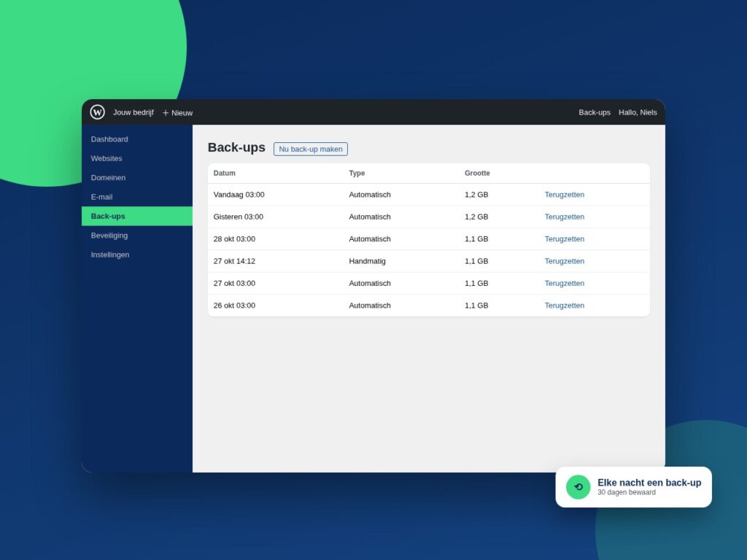Go to Instellingen in sidebar
Image resolution: width=747 pixels, height=560 pixels.
[137, 254]
